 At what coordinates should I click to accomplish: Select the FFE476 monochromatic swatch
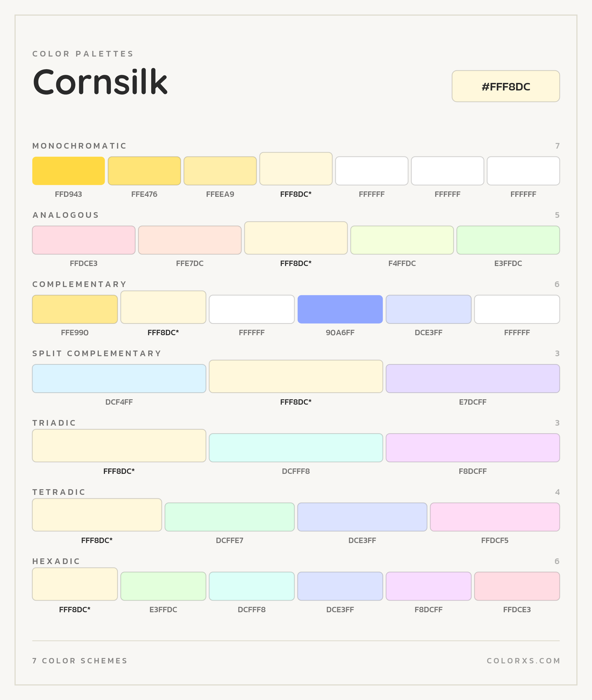144,171
